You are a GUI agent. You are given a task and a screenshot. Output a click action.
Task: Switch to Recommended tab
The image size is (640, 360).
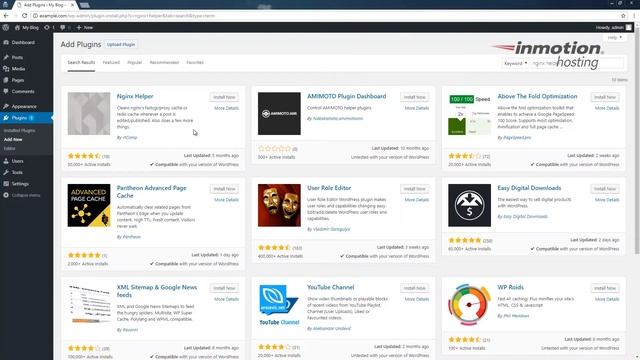(x=164, y=62)
